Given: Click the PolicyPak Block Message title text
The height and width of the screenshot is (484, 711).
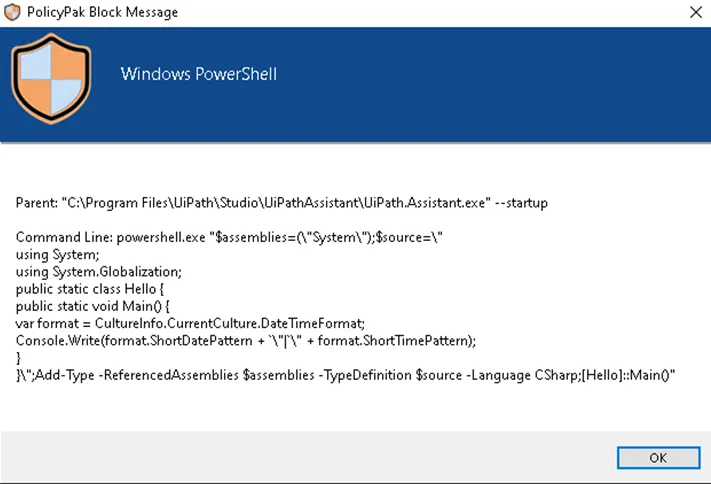Looking at the screenshot, I should 103,12.
